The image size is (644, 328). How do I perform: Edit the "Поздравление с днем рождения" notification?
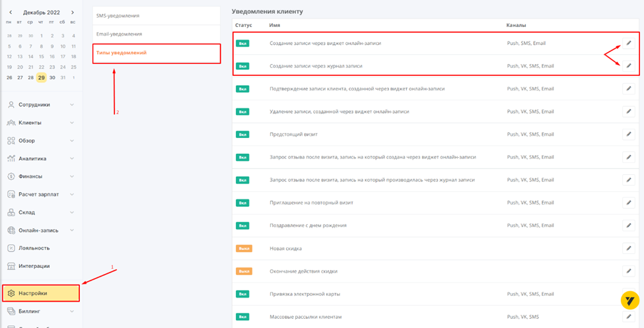tap(628, 226)
